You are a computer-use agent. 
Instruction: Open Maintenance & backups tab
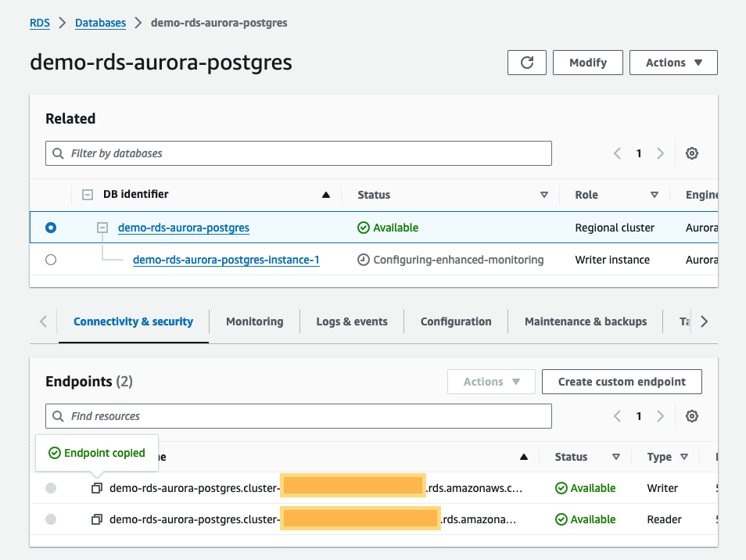tap(586, 321)
